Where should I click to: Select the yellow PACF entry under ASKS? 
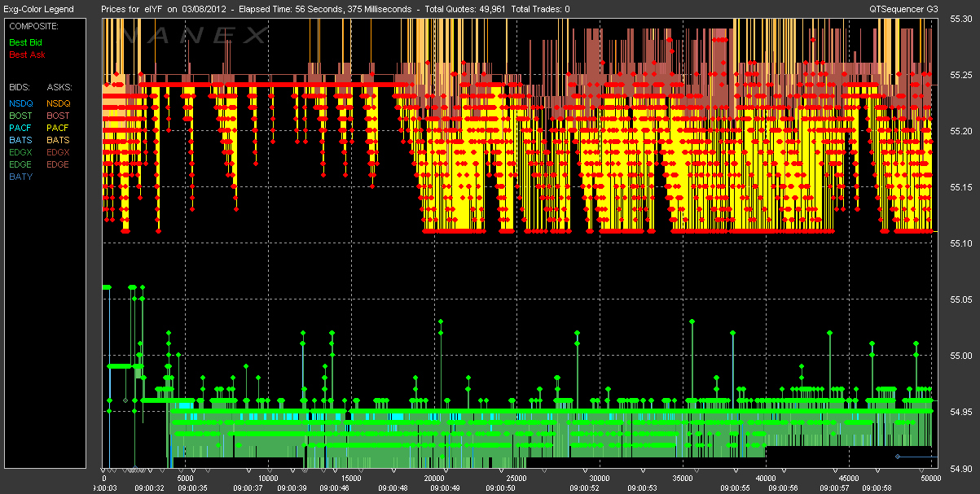(59, 128)
